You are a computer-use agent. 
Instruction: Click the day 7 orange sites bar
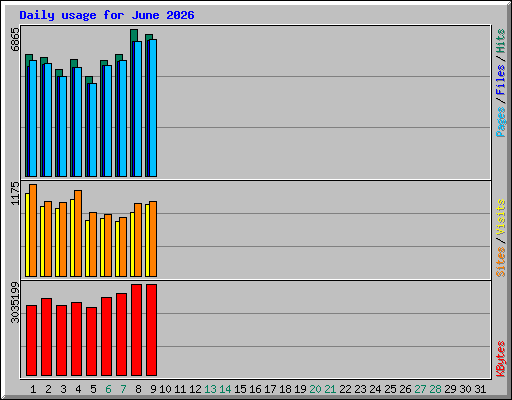point(123,247)
